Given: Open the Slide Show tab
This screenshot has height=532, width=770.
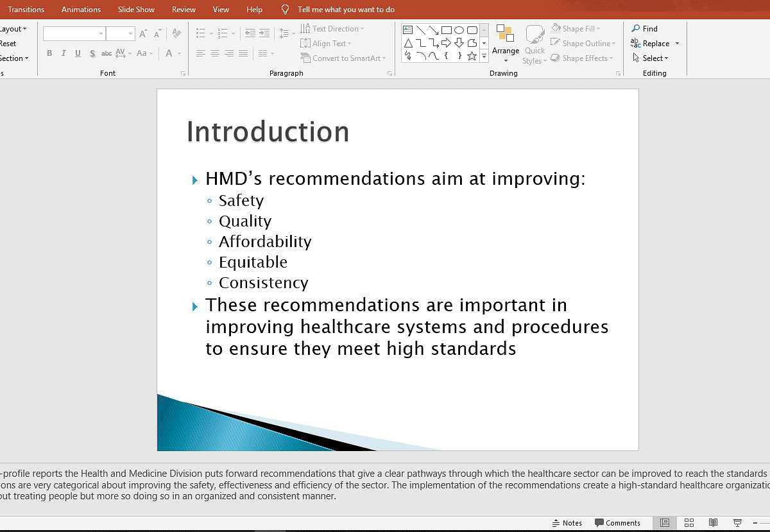Looking at the screenshot, I should pyautogui.click(x=136, y=10).
